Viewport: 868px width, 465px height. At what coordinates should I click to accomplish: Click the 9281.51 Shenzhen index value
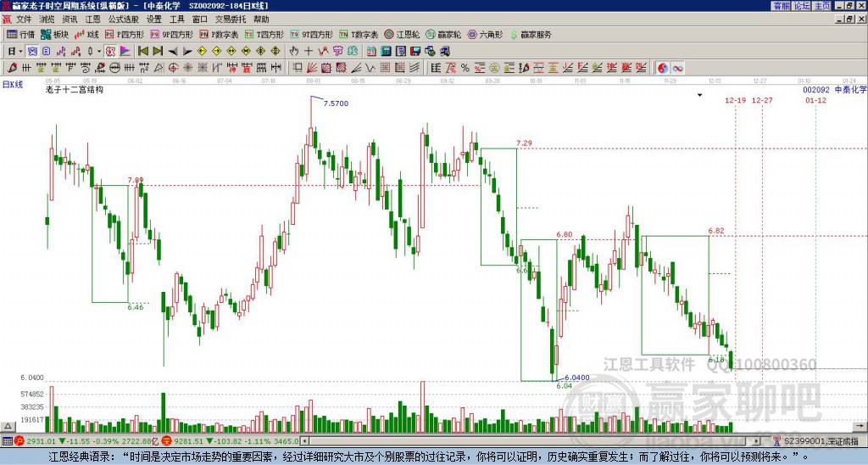(x=189, y=441)
